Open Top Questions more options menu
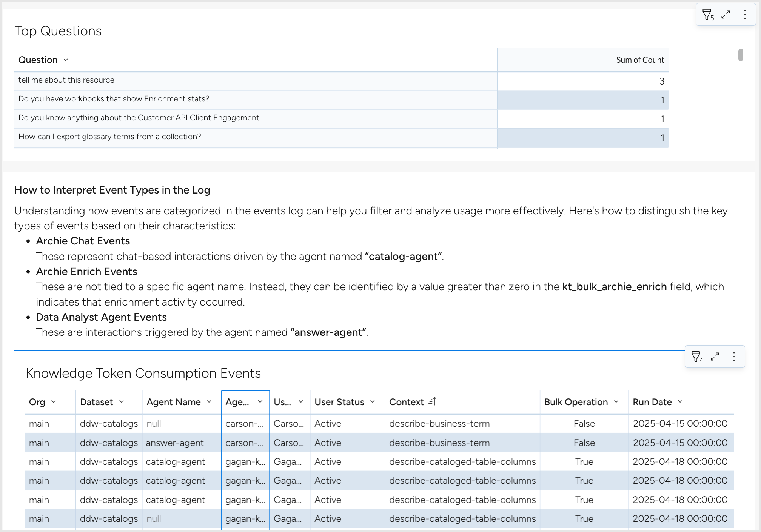The height and width of the screenshot is (532, 761). click(x=745, y=15)
